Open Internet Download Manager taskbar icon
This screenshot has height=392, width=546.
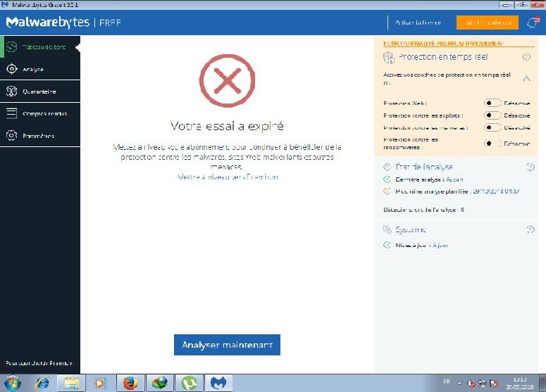160,384
